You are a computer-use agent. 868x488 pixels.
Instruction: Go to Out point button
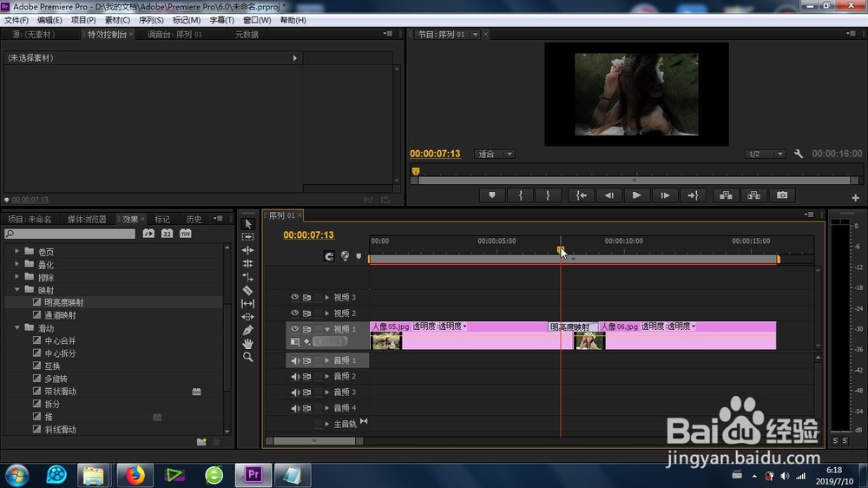click(x=693, y=195)
